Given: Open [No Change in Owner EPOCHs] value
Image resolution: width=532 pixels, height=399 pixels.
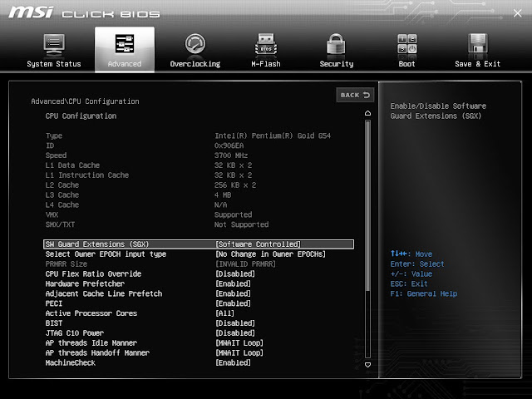Looking at the screenshot, I should [x=270, y=254].
